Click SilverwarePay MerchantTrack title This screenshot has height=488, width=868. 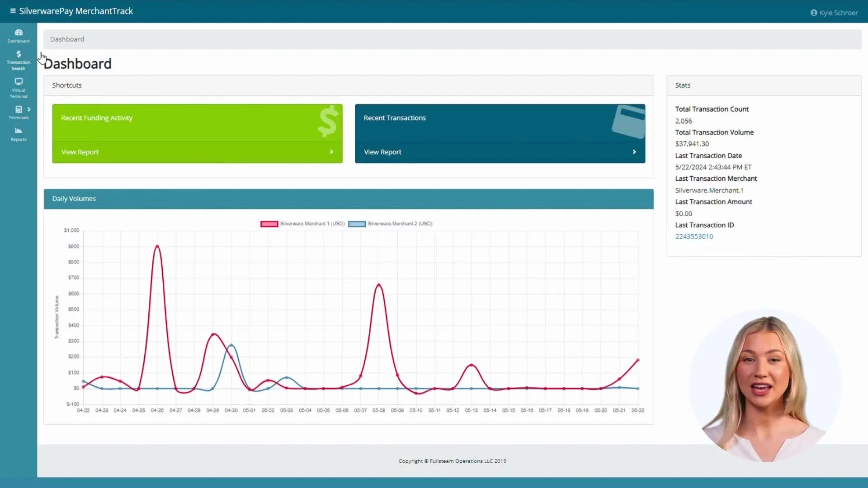[x=76, y=11]
